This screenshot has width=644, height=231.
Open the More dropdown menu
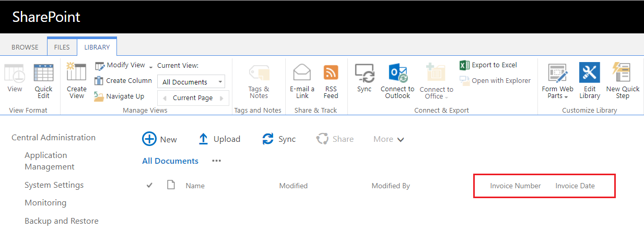389,139
